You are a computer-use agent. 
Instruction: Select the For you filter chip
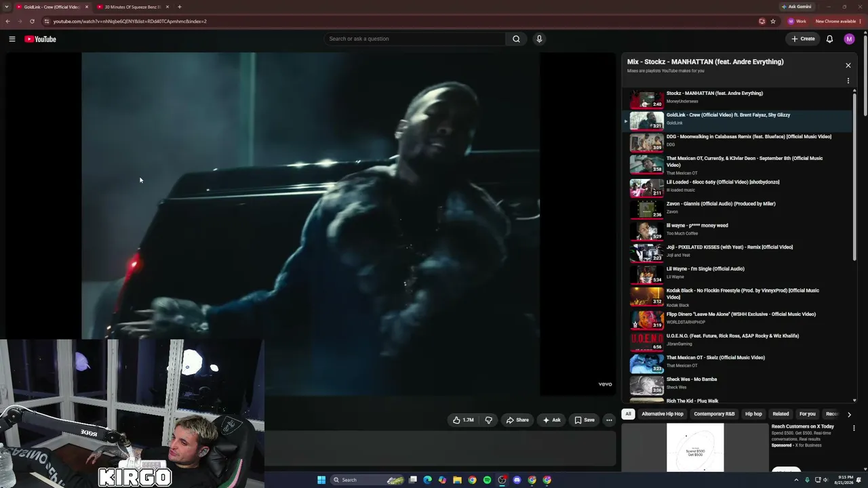(807, 414)
